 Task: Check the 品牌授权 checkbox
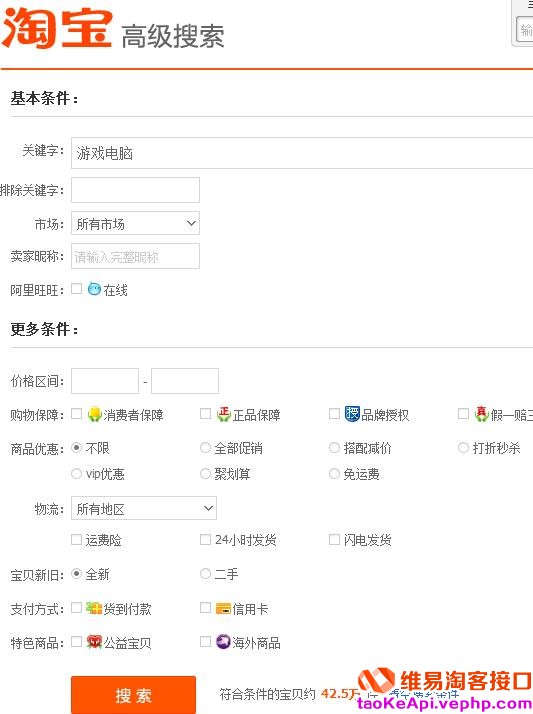(334, 413)
